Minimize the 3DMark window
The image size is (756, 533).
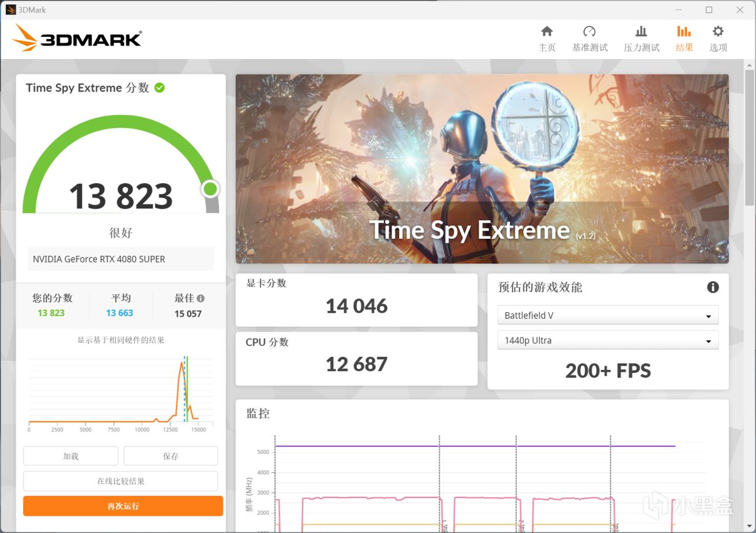pos(678,9)
